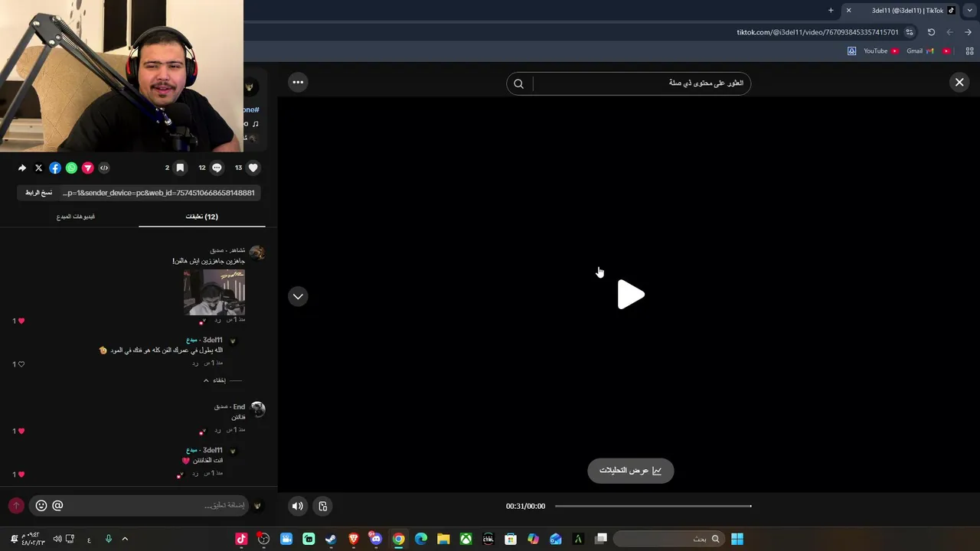Screen dimensions: 980x551
Task: Show hidden system tray icons
Action: 125,539
